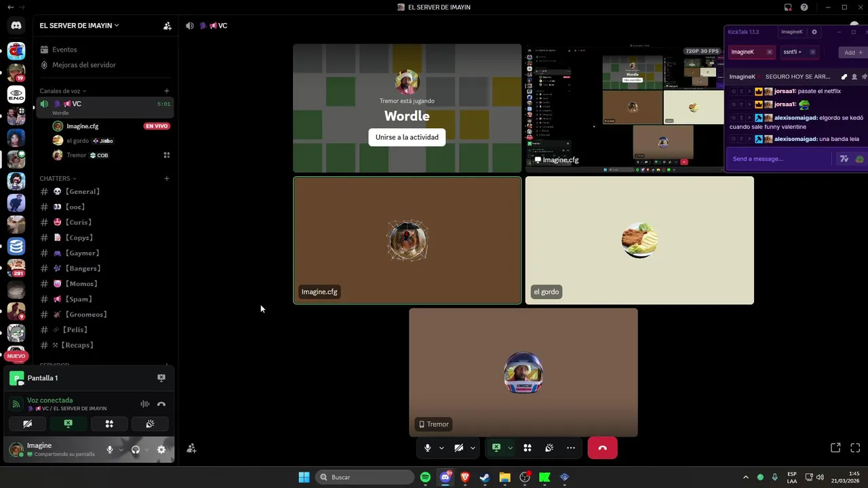Open KickTalk moderator tools sword icon
The height and width of the screenshot is (488, 868).
(844, 77)
